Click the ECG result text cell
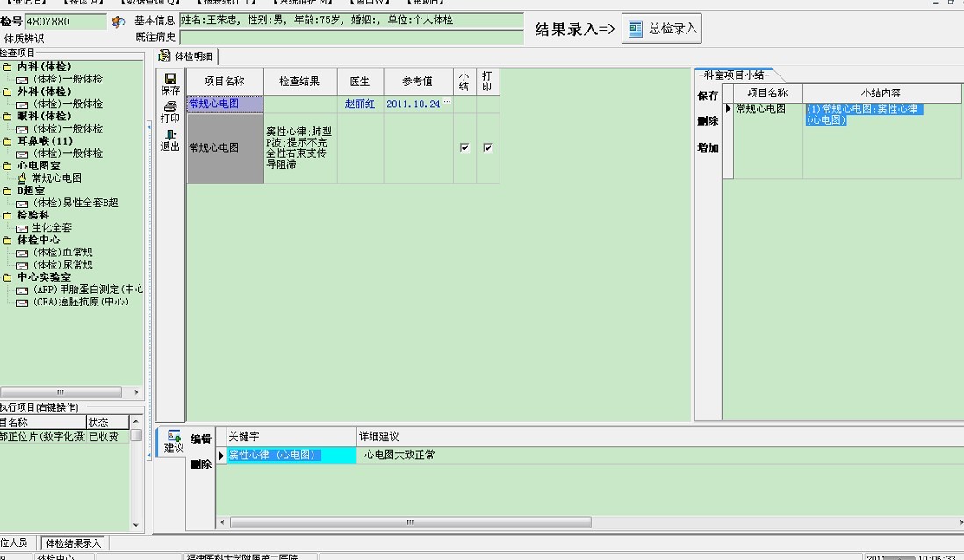This screenshot has width=964, height=560. click(x=300, y=148)
